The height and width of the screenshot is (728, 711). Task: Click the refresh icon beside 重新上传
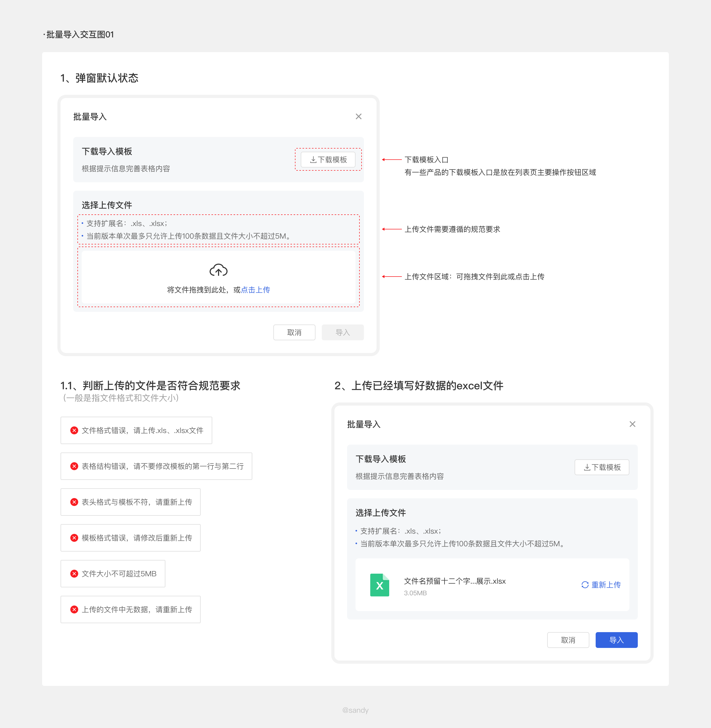click(x=585, y=585)
